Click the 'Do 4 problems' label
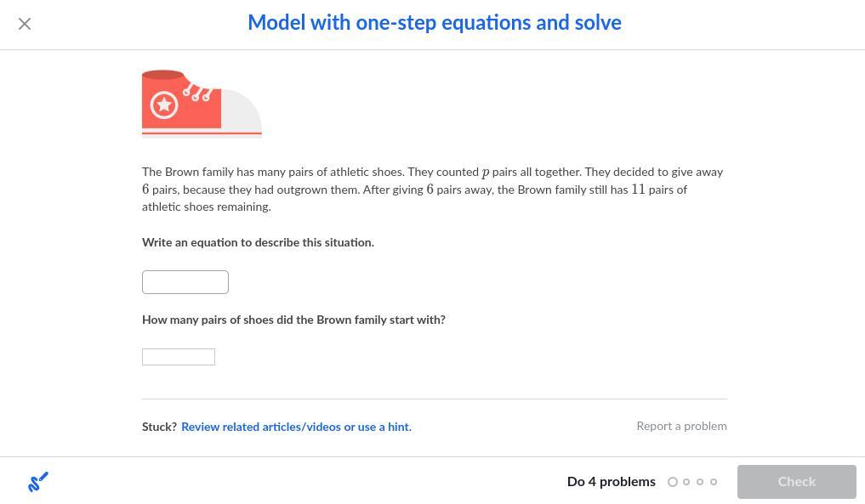The image size is (865, 504). click(x=611, y=482)
